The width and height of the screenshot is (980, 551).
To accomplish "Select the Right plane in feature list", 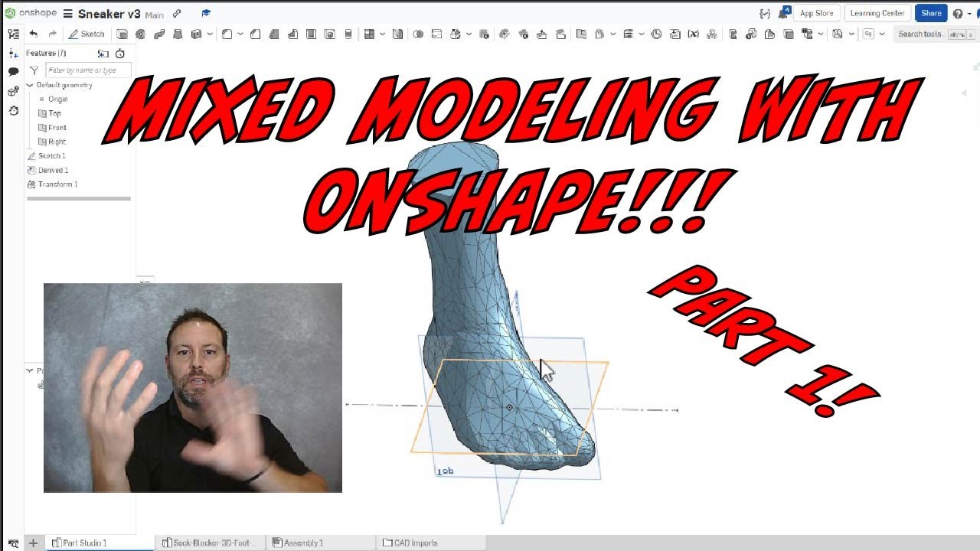I will pyautogui.click(x=57, y=142).
